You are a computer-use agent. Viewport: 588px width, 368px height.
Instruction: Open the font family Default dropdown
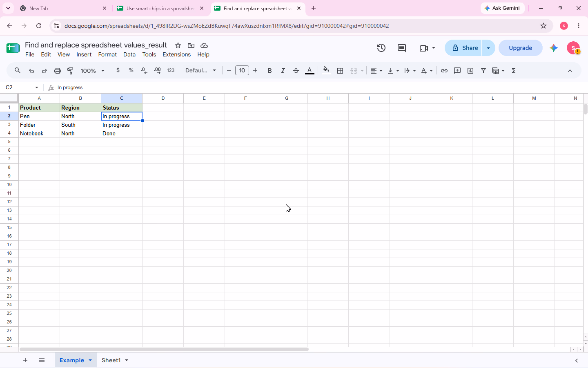click(x=201, y=70)
